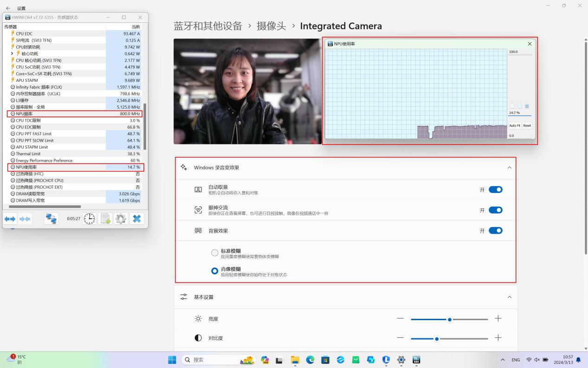Switch off the 背景效果 toggle

(495, 230)
